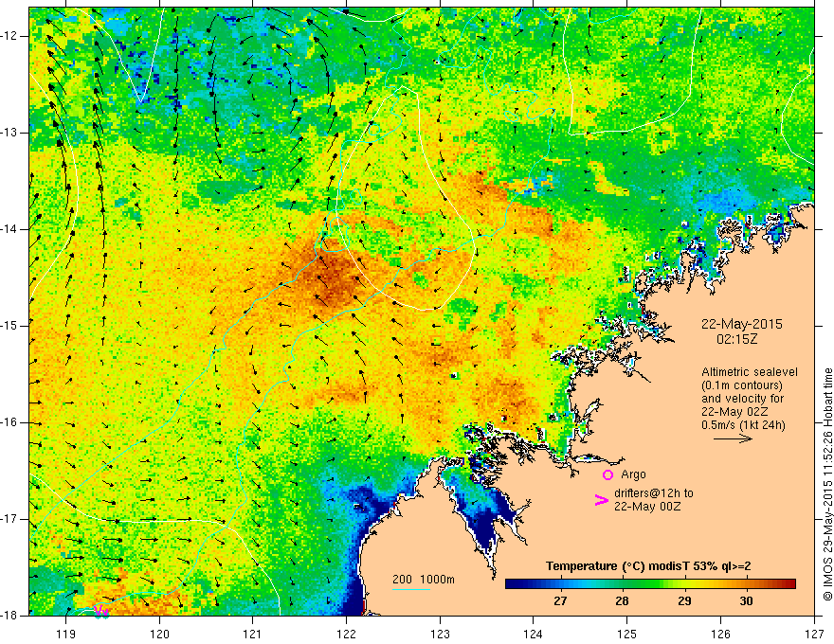Screen dimensions: 834x644
Task: Click the longitude axis label 125
Action: [627, 634]
